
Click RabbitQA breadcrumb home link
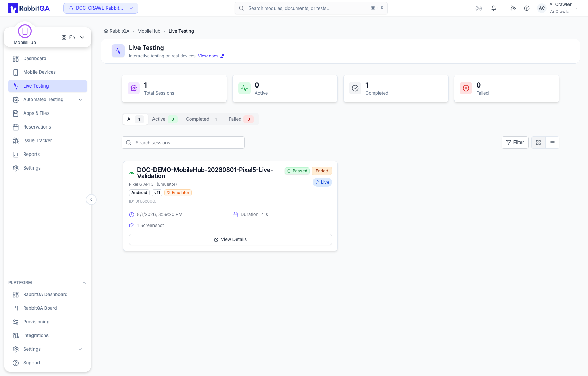point(117,31)
